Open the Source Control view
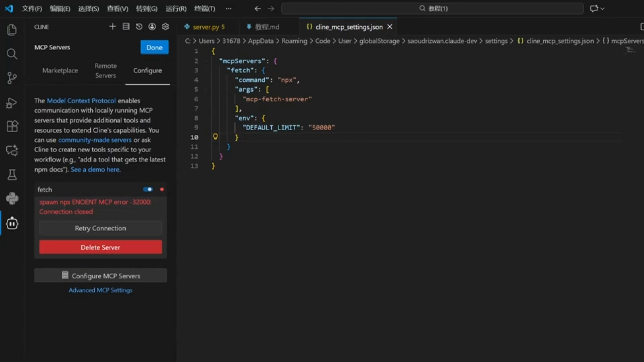644x362 pixels. [x=12, y=78]
